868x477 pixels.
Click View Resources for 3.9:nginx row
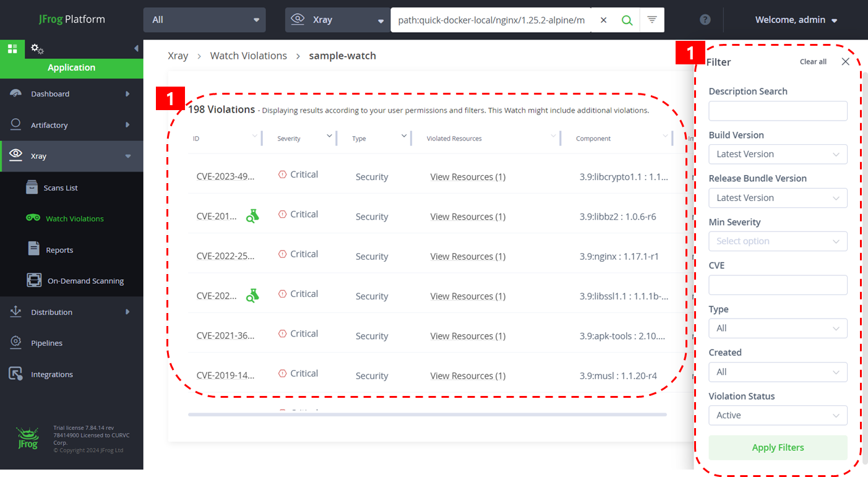click(468, 256)
